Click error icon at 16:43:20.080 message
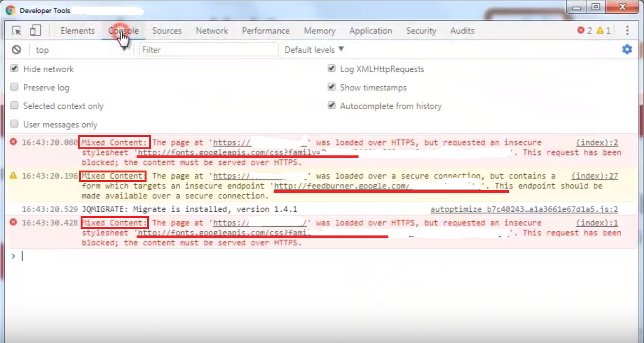 (x=13, y=142)
